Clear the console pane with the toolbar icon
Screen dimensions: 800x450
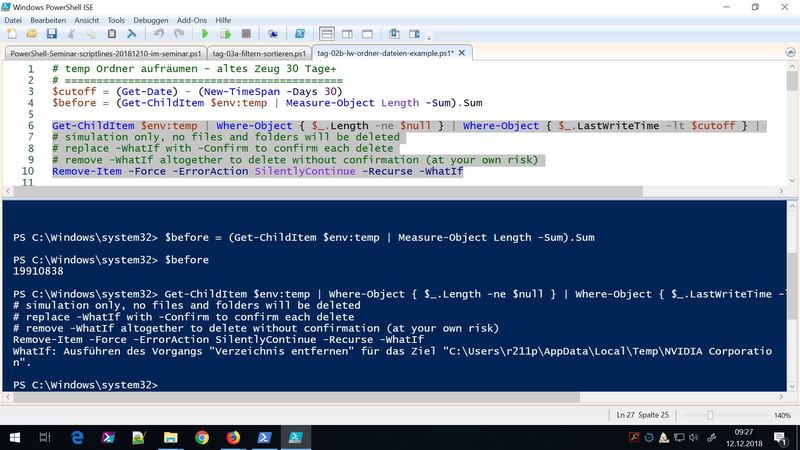(x=131, y=33)
